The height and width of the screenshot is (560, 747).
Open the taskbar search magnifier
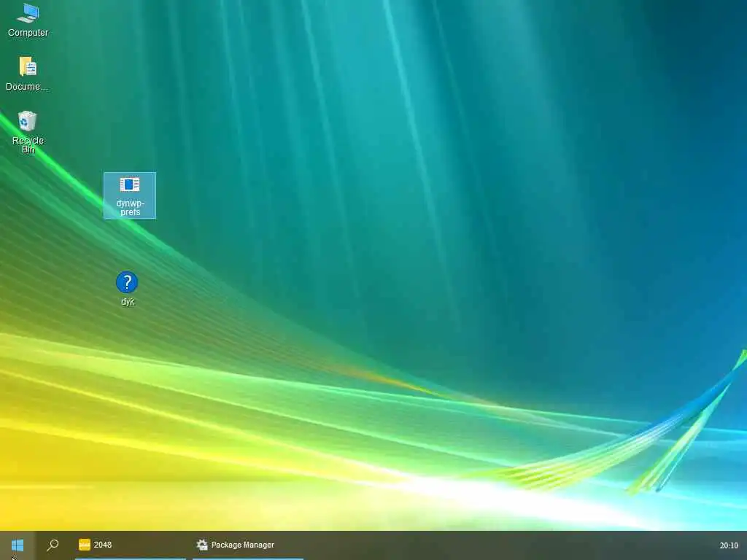point(53,545)
